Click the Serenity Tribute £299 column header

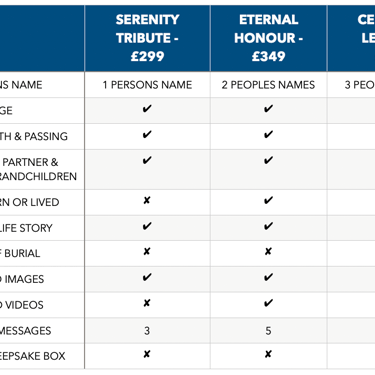click(x=147, y=38)
